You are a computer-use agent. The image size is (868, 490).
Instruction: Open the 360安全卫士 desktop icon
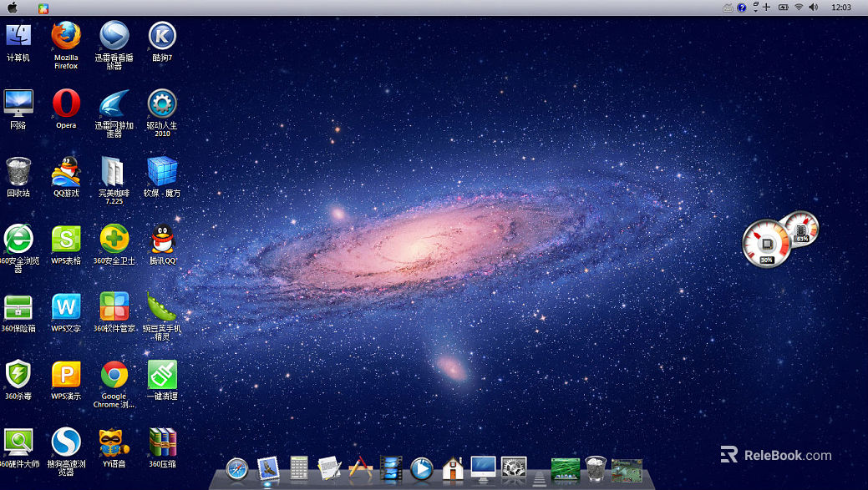click(114, 240)
